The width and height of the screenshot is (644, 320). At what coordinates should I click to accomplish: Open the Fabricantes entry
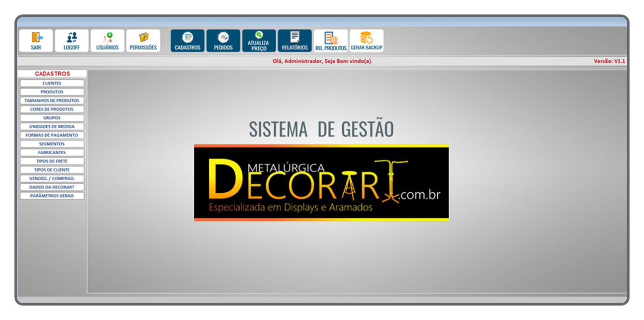pyautogui.click(x=52, y=153)
